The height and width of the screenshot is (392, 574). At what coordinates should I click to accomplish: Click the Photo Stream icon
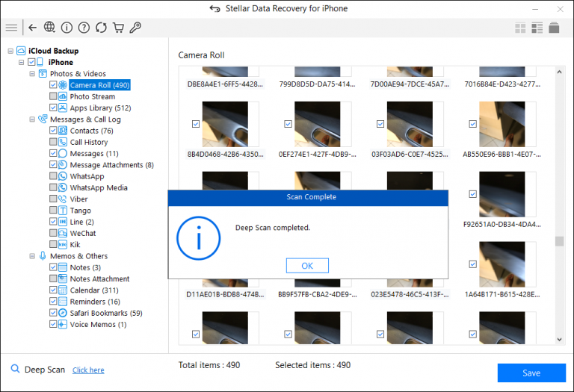63,96
